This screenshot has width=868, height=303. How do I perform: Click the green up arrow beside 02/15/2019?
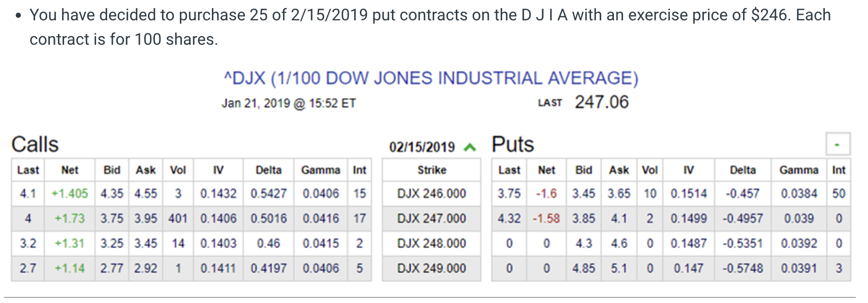pyautogui.click(x=470, y=147)
